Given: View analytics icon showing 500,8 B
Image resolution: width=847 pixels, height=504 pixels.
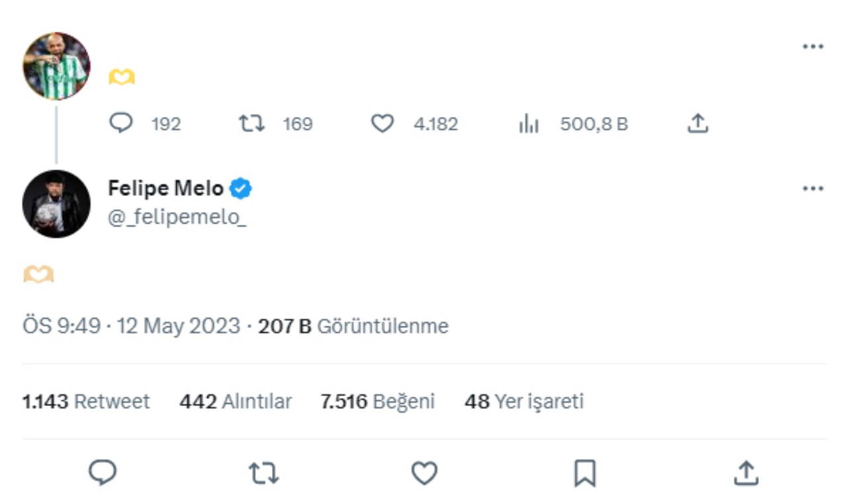Looking at the screenshot, I should click(x=529, y=124).
